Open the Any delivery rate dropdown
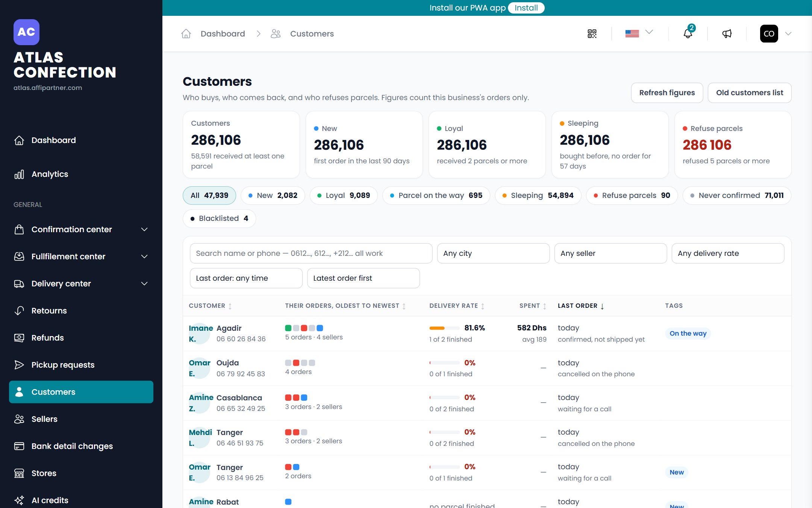The width and height of the screenshot is (812, 508). tap(728, 253)
